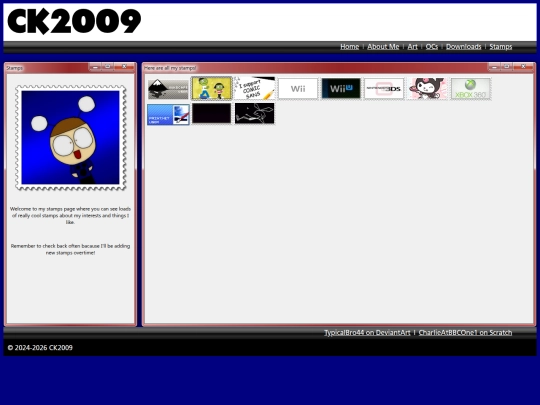Select the blue Paint.NET user stamp

click(168, 114)
